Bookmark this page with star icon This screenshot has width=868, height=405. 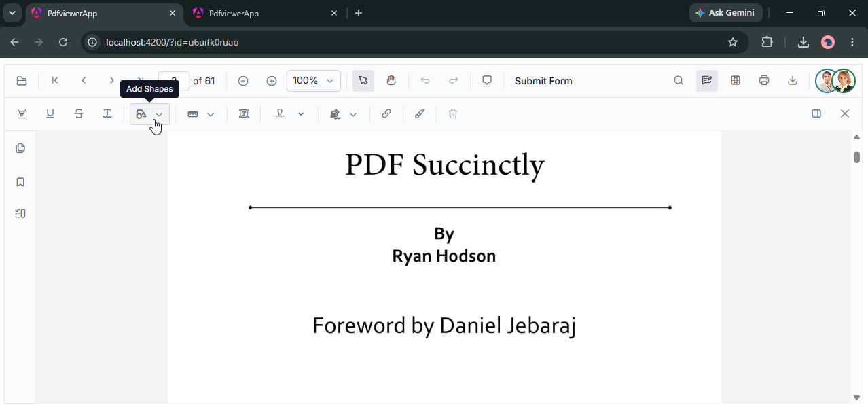click(733, 42)
